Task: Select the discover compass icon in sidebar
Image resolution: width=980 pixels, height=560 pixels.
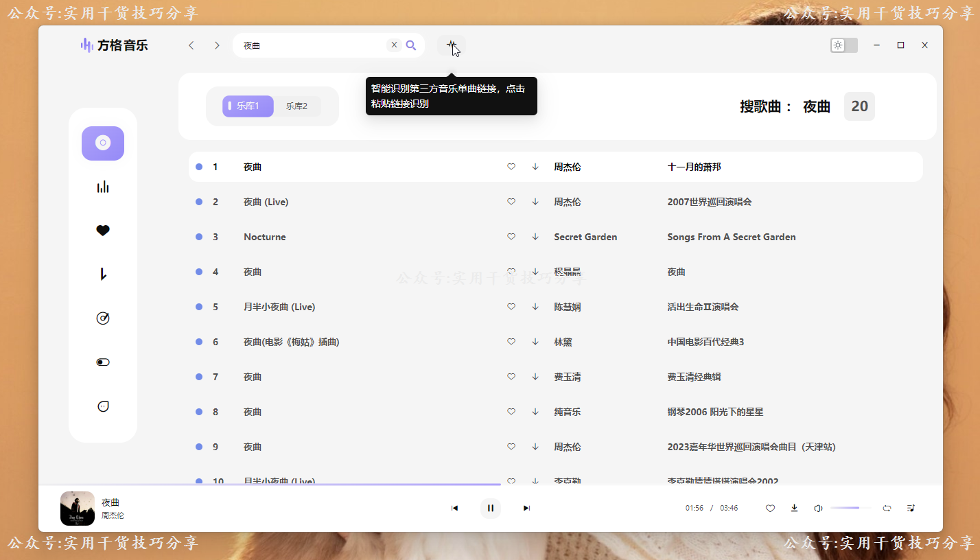Action: coord(103,318)
